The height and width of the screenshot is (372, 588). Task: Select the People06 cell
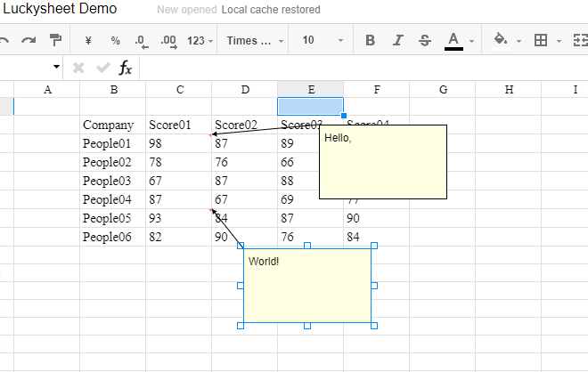113,237
